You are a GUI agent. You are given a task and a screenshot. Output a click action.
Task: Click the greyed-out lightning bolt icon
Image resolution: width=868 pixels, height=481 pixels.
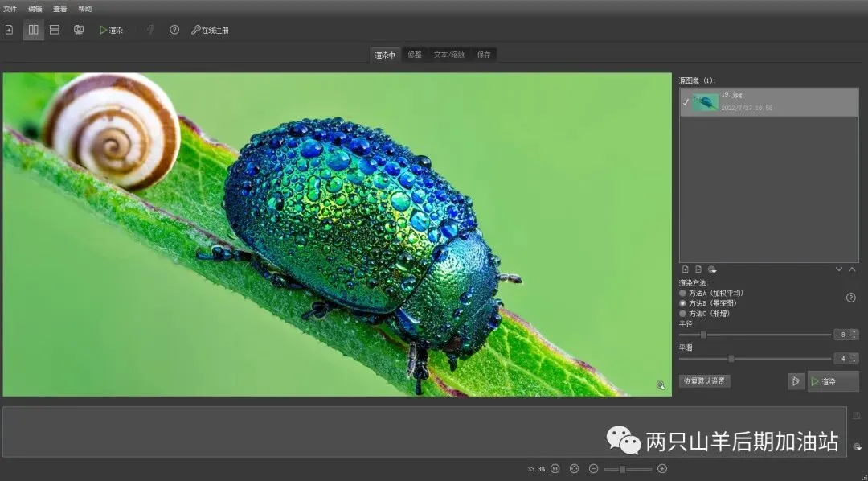(150, 30)
